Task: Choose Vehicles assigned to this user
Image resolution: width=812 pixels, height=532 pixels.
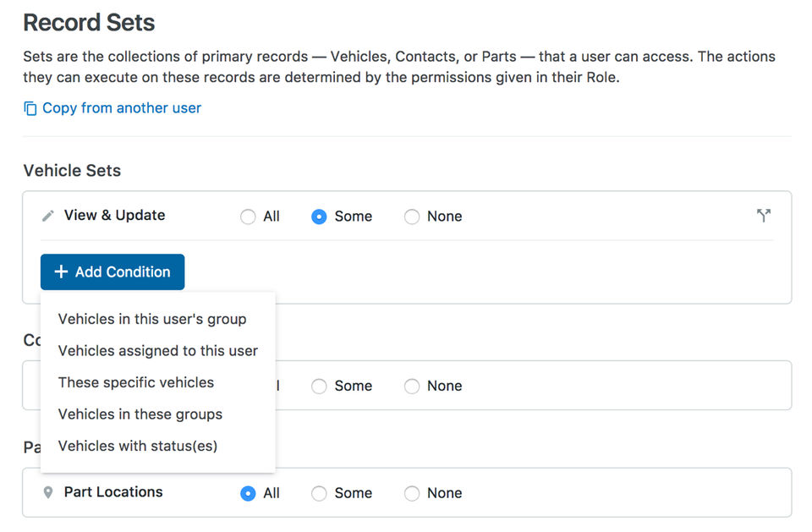Action: point(158,350)
